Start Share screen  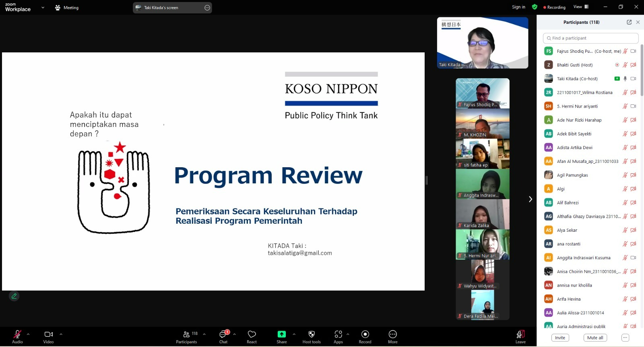(282, 337)
